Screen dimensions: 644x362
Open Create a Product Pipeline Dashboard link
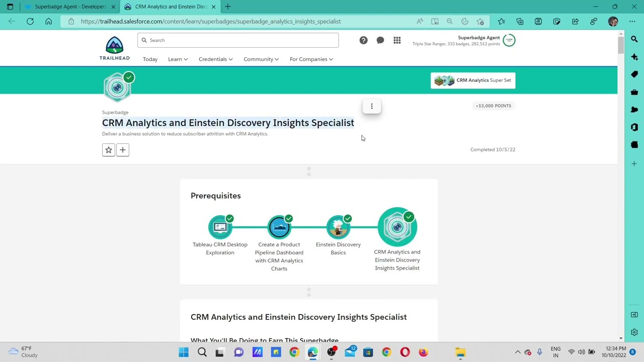tap(279, 256)
